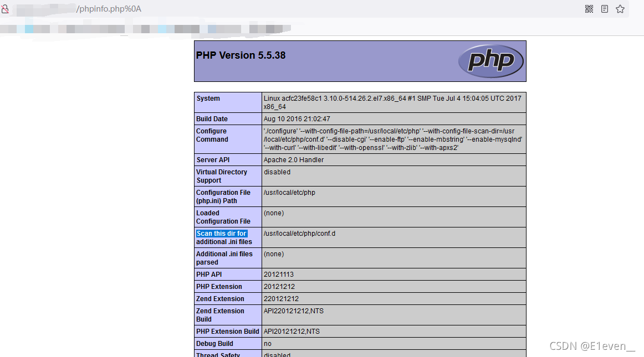Select the Aug 10 2016 21:02:47 value

pyautogui.click(x=297, y=119)
